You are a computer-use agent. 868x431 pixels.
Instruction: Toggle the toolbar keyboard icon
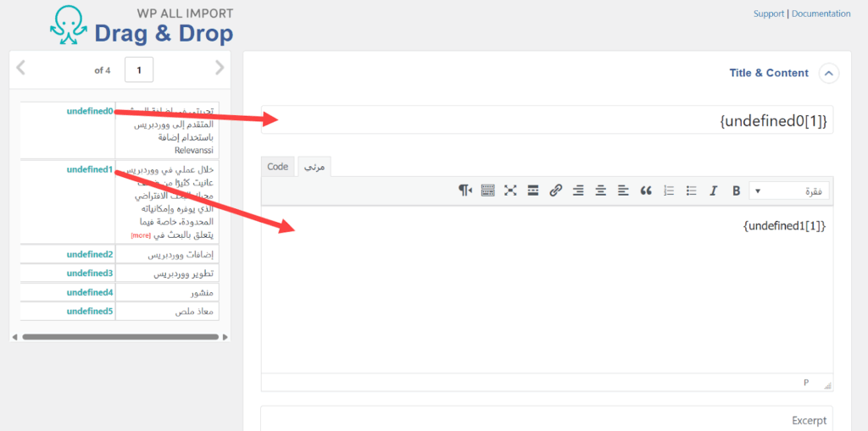[x=487, y=191]
